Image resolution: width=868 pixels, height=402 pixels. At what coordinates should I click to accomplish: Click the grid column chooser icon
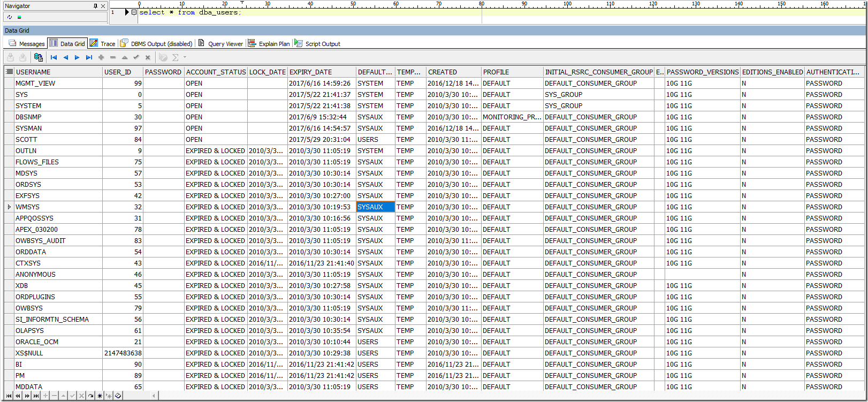pyautogui.click(x=9, y=72)
